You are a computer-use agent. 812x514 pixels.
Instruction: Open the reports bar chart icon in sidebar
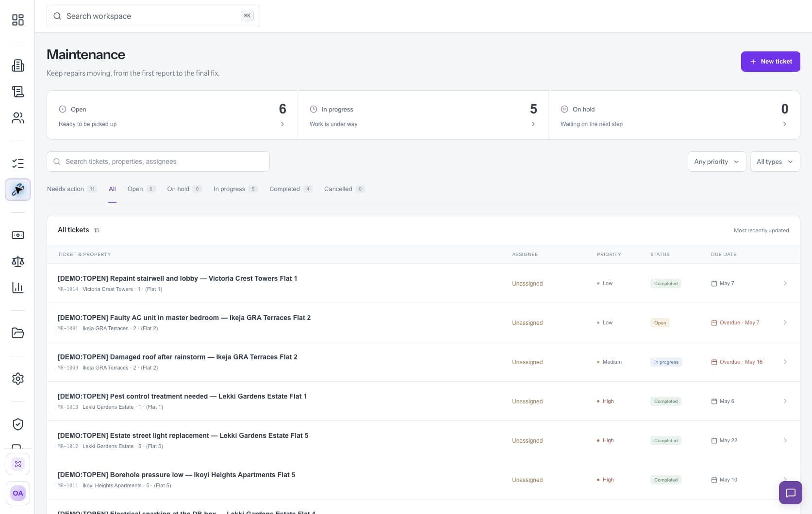pyautogui.click(x=18, y=288)
